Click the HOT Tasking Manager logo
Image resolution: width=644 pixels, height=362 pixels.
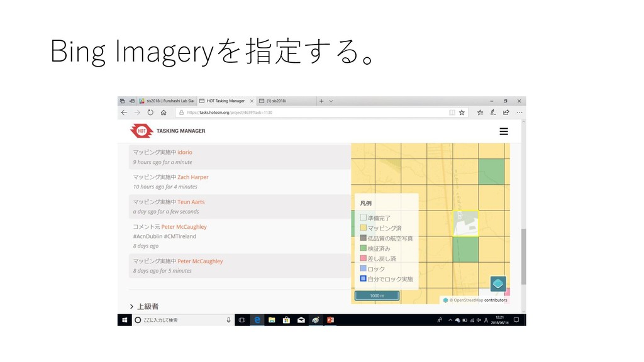(x=167, y=131)
